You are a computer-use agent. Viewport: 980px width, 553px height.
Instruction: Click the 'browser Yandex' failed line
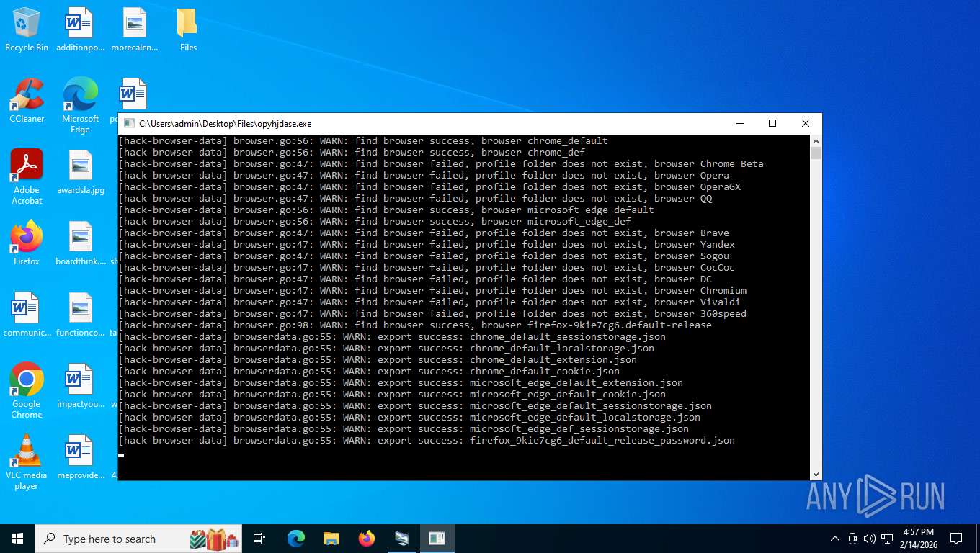tap(427, 244)
